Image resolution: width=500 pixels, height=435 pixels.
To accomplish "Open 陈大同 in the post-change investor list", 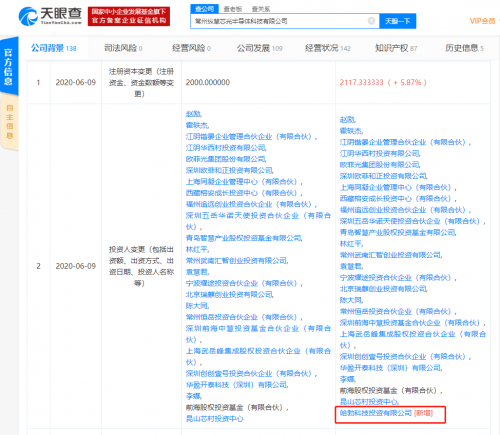I will 351,300.
